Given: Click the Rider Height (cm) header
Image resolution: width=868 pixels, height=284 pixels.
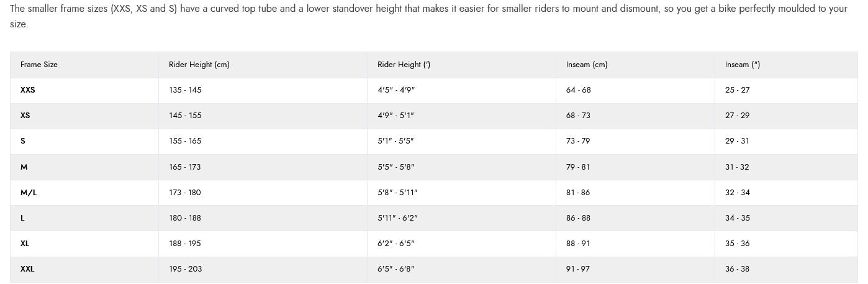Looking at the screenshot, I should coord(199,65).
